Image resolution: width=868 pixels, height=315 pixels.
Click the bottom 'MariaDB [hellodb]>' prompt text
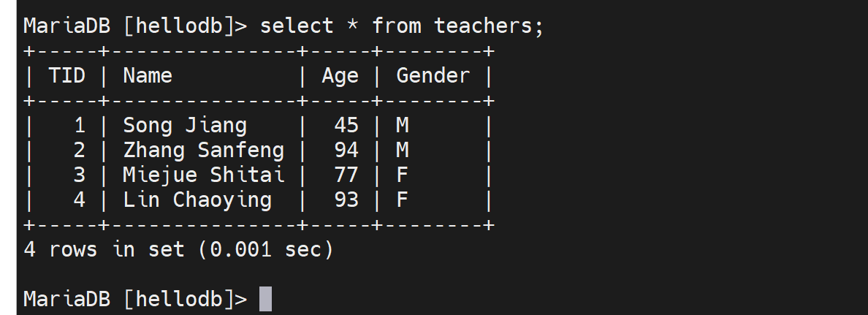coord(135,299)
